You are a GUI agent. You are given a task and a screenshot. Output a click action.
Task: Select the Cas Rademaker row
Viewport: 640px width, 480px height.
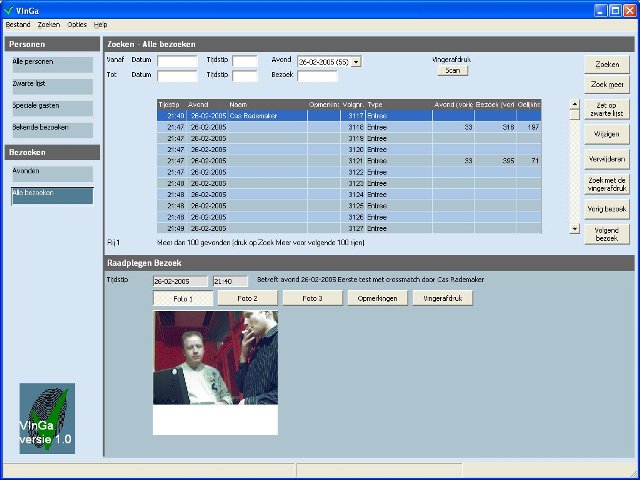349,116
